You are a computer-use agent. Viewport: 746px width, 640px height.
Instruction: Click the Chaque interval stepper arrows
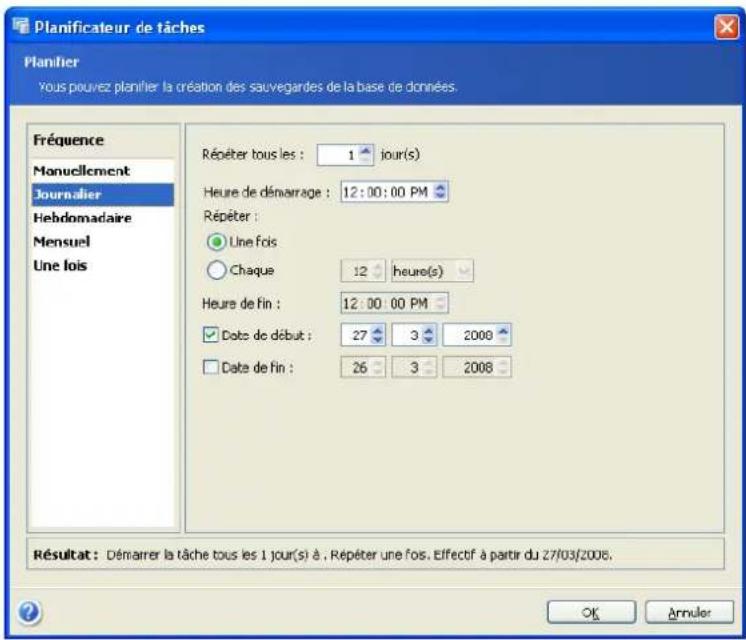[378, 271]
